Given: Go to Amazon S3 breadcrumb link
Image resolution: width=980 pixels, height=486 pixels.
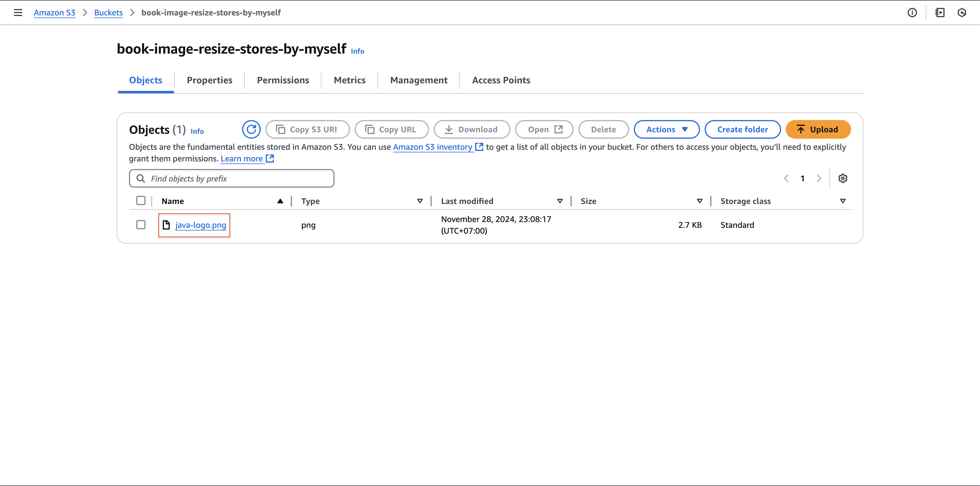Looking at the screenshot, I should coord(55,13).
